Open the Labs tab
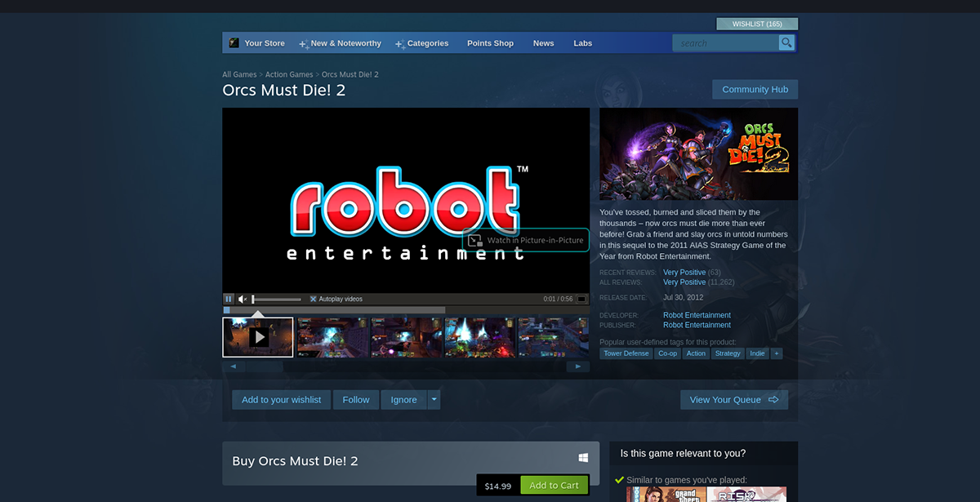The width and height of the screenshot is (980, 502). (582, 43)
